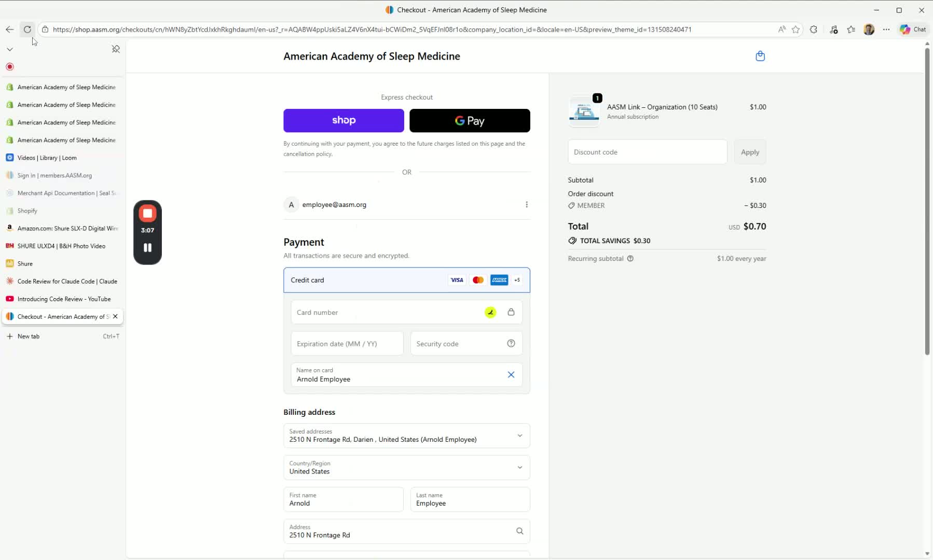Screen dimensions: 933x560
Task: Open the shopping bag cart icon
Action: tap(760, 56)
